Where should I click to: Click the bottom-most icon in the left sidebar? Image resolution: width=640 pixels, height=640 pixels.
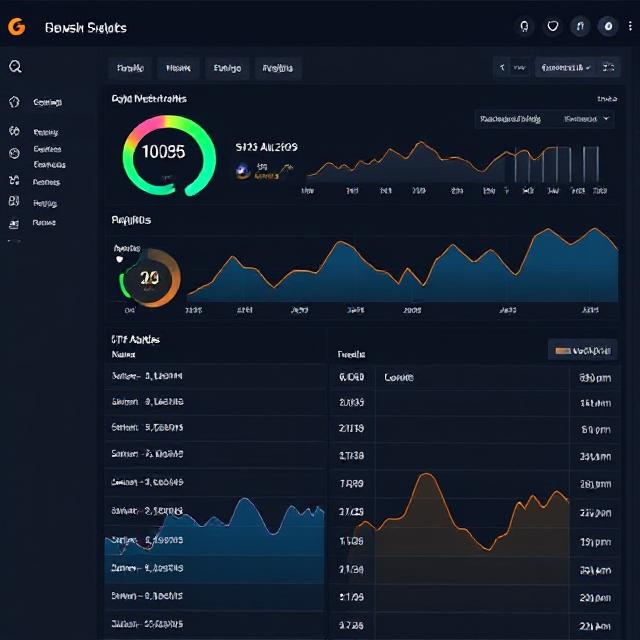tap(14, 224)
